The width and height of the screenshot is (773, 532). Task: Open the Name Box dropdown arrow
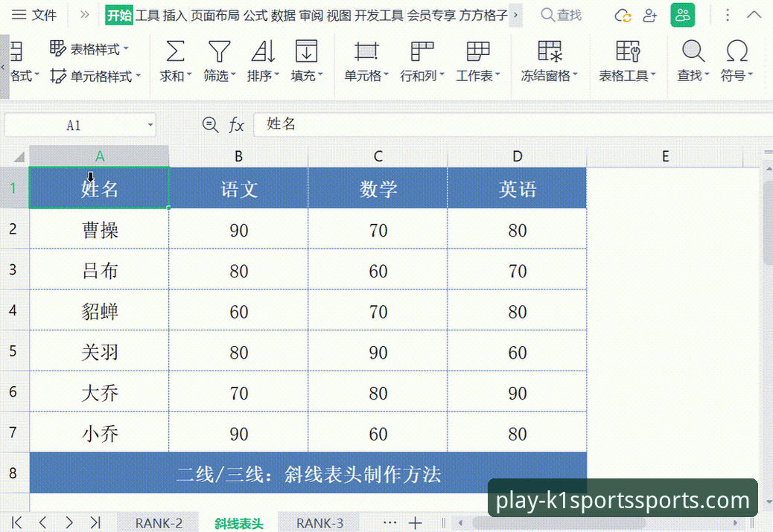click(x=150, y=125)
